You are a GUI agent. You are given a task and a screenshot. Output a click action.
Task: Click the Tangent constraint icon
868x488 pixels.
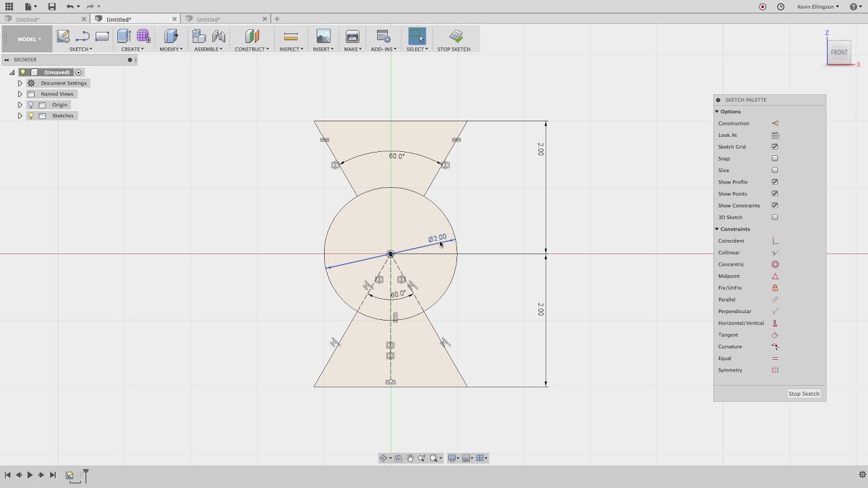[x=775, y=335]
